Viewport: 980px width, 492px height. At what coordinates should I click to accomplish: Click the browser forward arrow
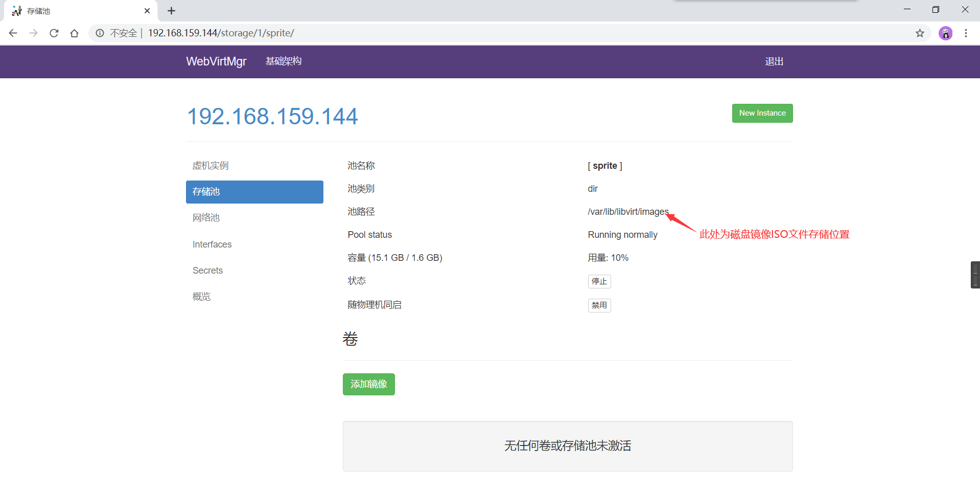[34, 33]
